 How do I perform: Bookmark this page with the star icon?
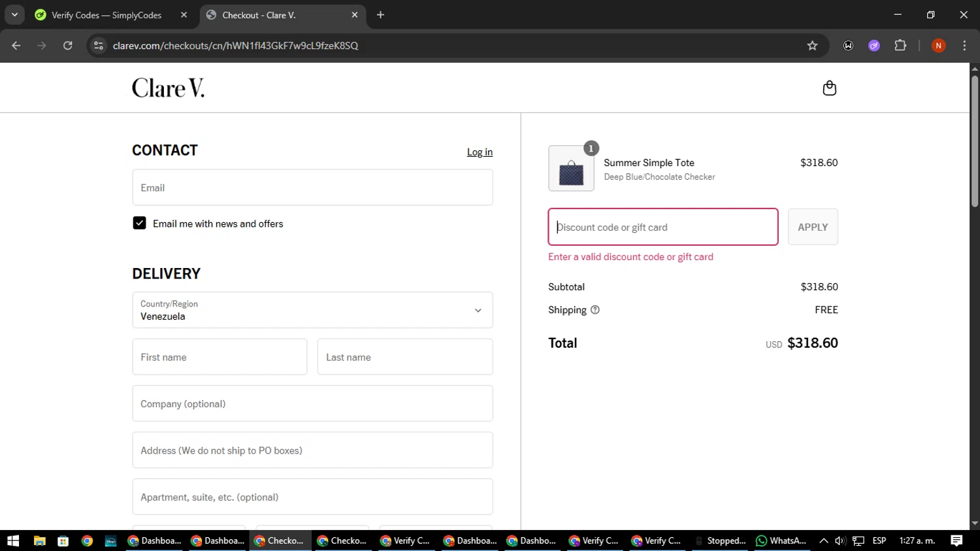click(x=812, y=46)
